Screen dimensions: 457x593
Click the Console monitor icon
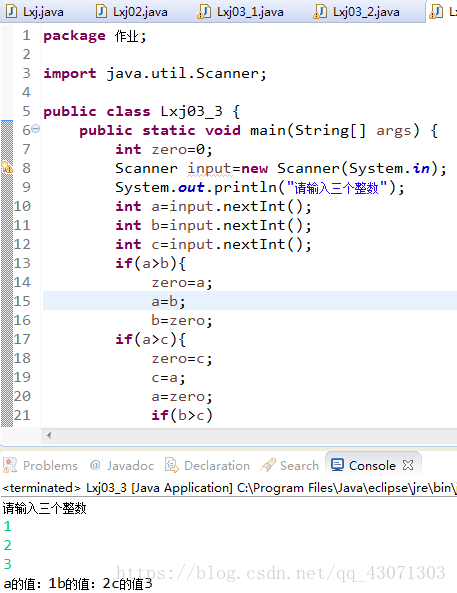(337, 465)
